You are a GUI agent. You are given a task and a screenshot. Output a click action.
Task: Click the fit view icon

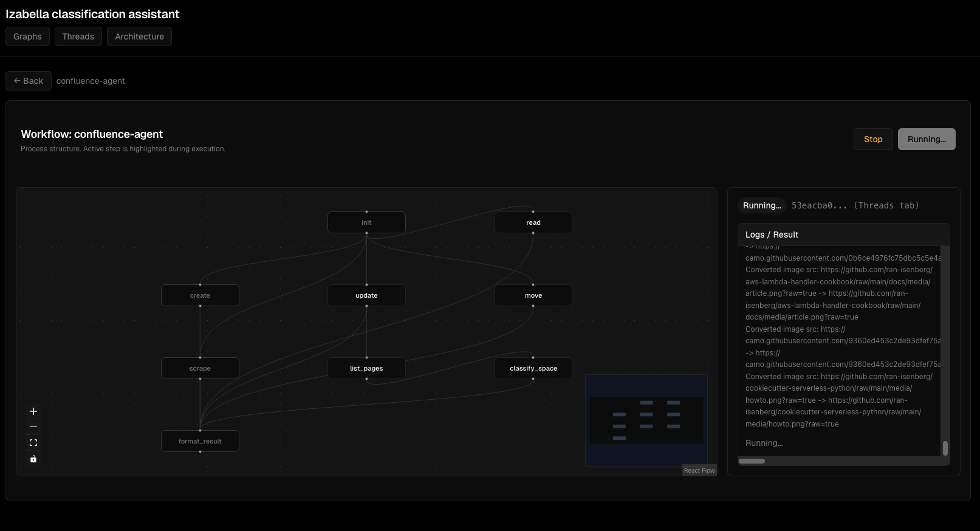tap(33, 443)
